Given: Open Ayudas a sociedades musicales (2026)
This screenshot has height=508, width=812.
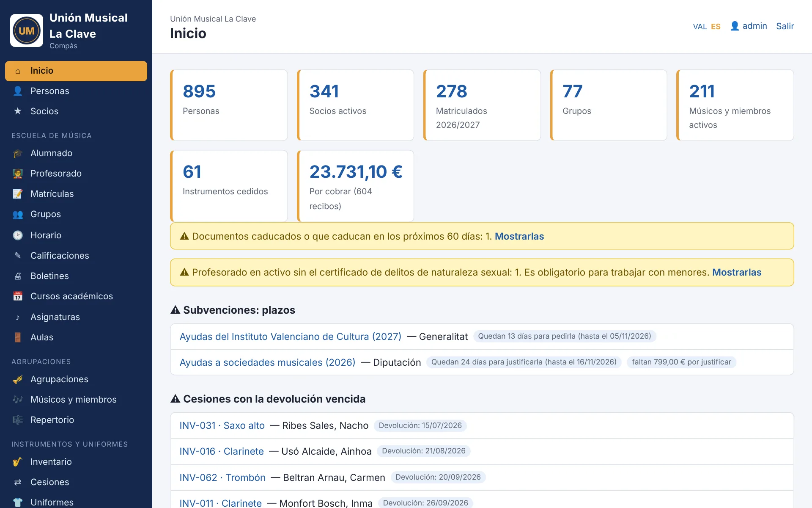Looking at the screenshot, I should (x=267, y=362).
